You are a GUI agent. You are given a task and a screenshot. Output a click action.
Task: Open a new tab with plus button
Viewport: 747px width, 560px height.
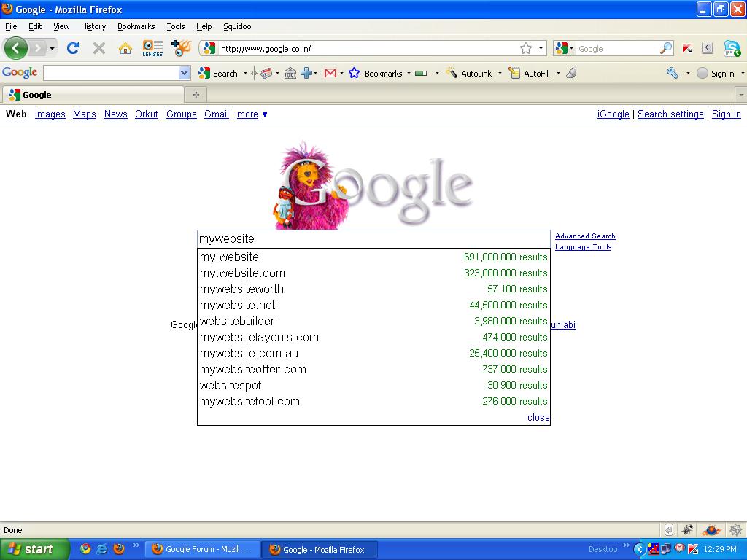[196, 95]
